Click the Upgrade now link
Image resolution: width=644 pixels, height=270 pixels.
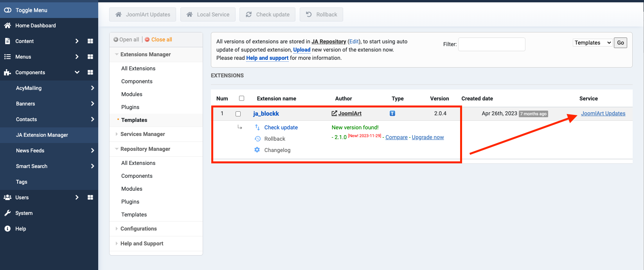428,137
